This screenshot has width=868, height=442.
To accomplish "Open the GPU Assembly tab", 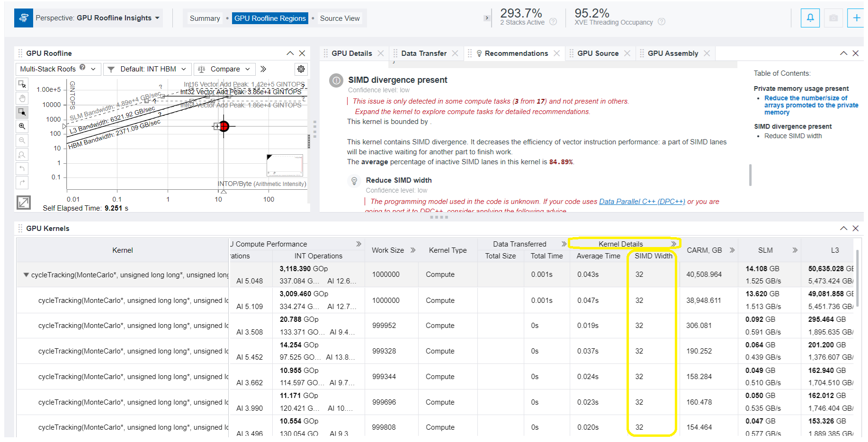I will [673, 53].
